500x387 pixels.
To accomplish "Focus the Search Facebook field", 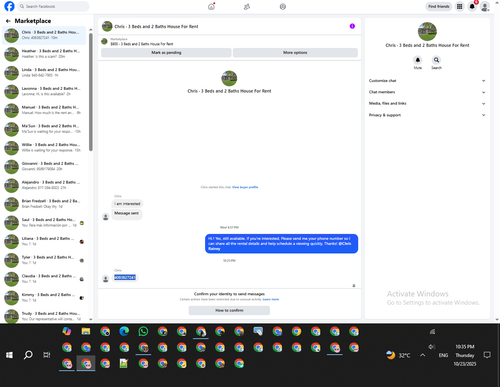I will click(53, 6).
